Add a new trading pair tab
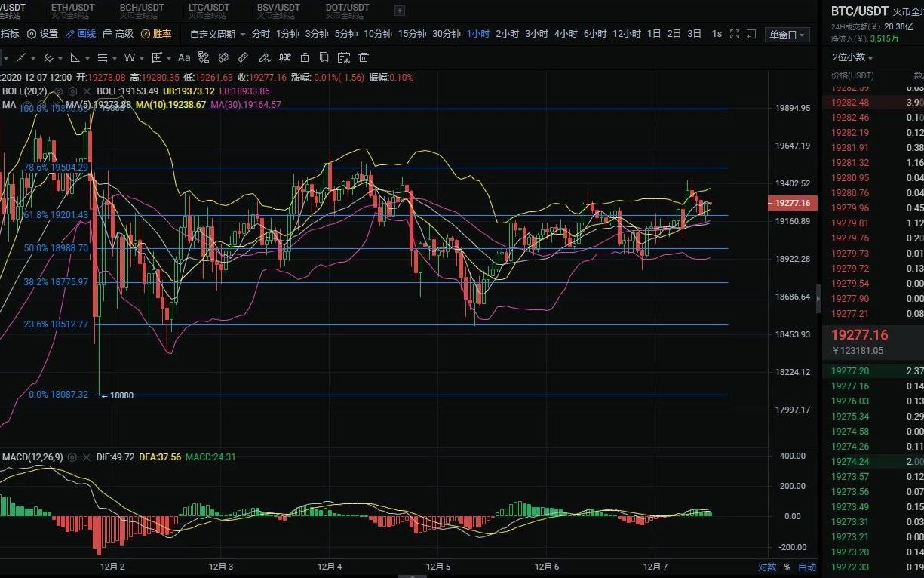The width and height of the screenshot is (924, 578). pyautogui.click(x=400, y=11)
